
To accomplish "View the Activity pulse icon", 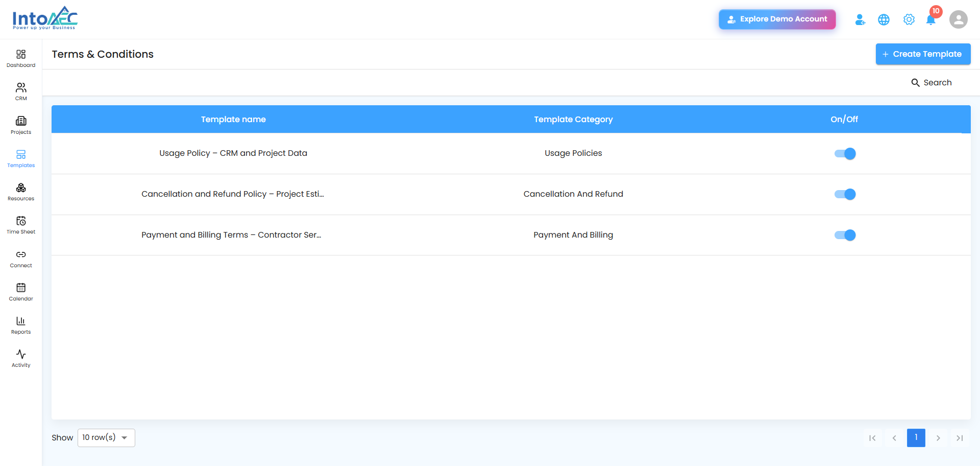I will (21, 354).
